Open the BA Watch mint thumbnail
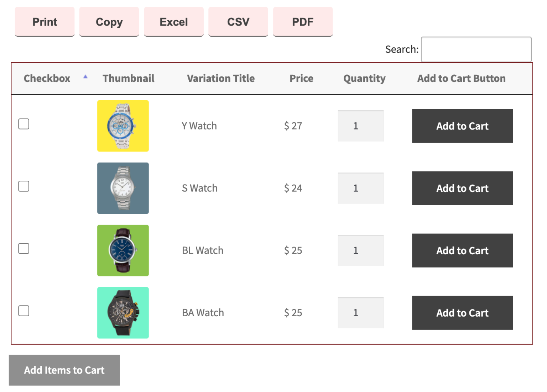This screenshot has height=392, width=547. (123, 313)
